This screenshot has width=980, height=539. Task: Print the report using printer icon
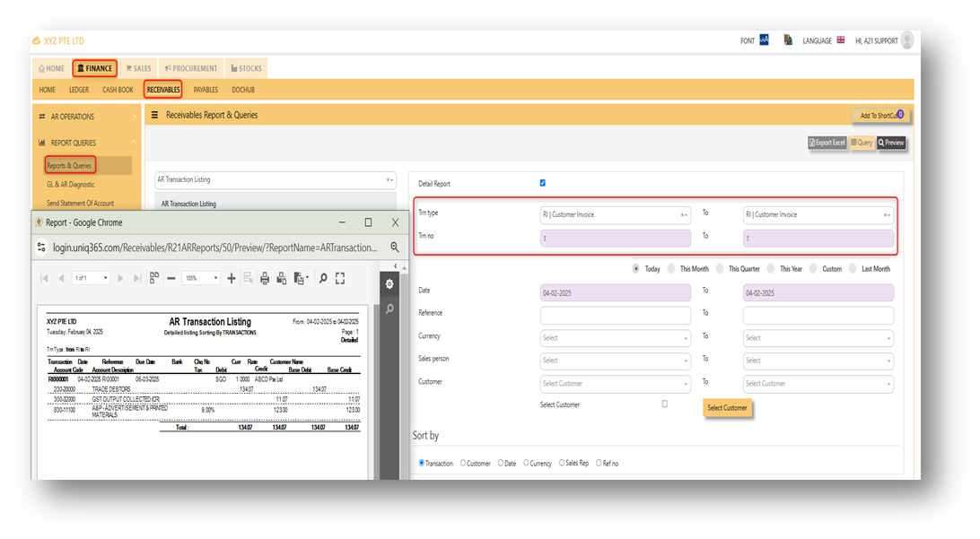[265, 279]
